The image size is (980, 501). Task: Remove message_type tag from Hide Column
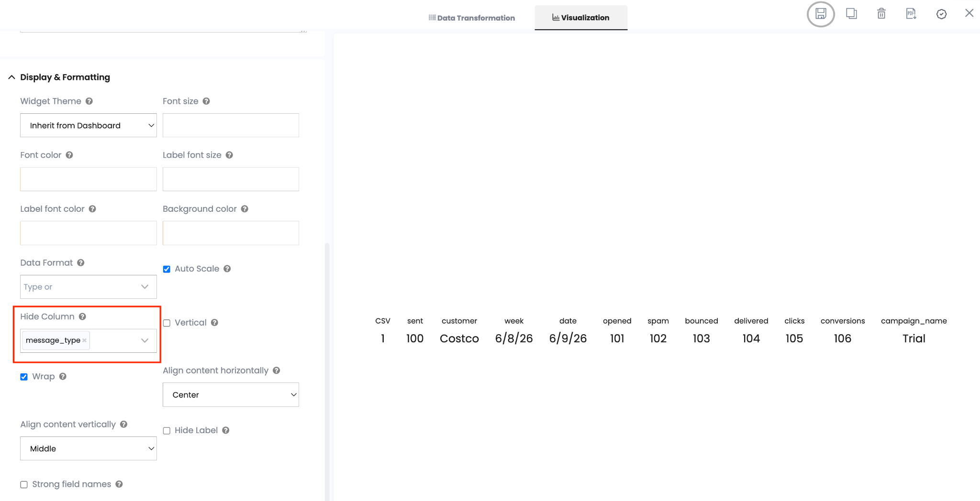click(84, 340)
